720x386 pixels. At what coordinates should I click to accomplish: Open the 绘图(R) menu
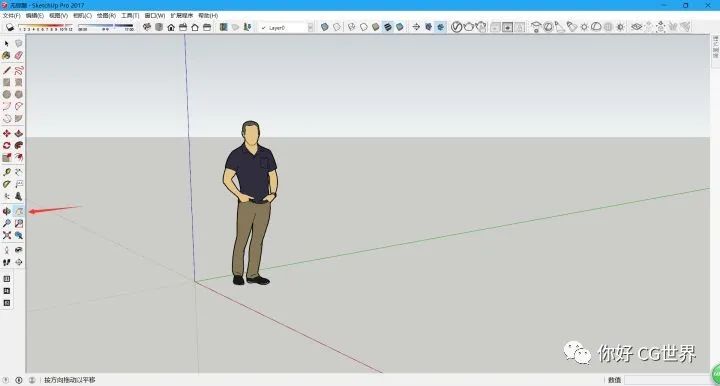click(x=106, y=16)
